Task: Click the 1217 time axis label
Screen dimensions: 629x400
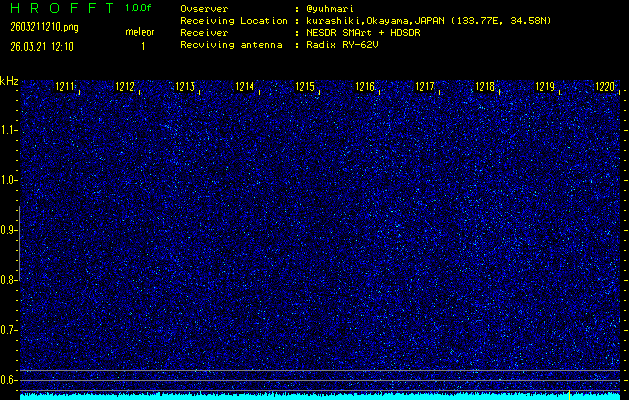Action: point(425,86)
